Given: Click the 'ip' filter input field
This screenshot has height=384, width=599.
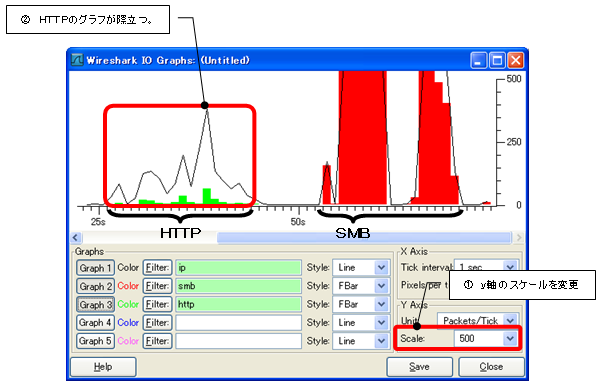Looking at the screenshot, I should [238, 268].
